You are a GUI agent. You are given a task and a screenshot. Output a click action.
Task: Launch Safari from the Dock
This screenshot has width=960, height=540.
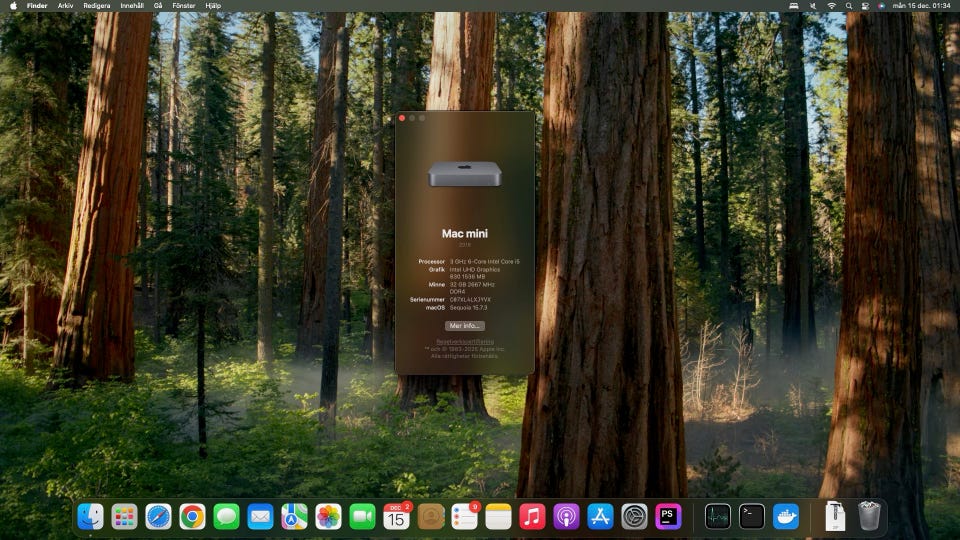click(x=159, y=516)
